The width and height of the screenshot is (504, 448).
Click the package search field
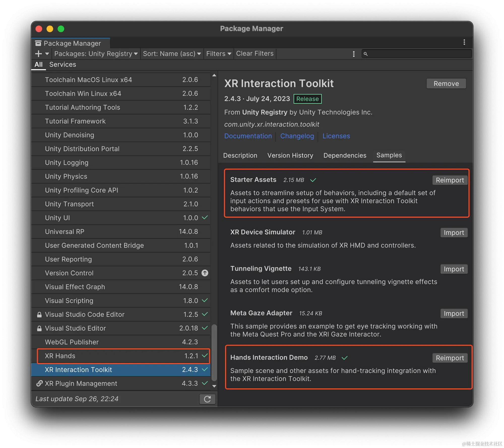point(417,54)
